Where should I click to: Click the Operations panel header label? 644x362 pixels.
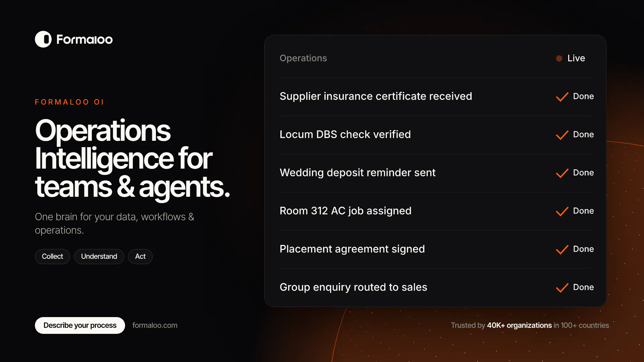click(303, 58)
